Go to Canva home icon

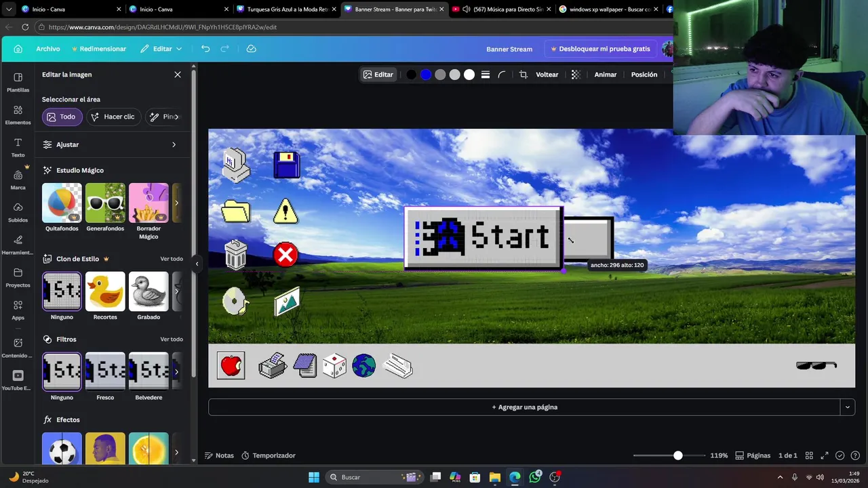click(x=18, y=49)
